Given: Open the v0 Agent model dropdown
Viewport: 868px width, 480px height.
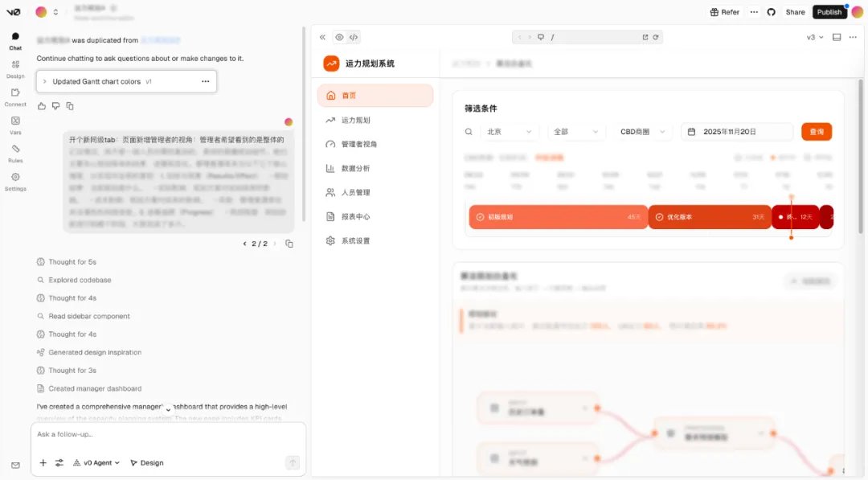Looking at the screenshot, I should click(96, 463).
